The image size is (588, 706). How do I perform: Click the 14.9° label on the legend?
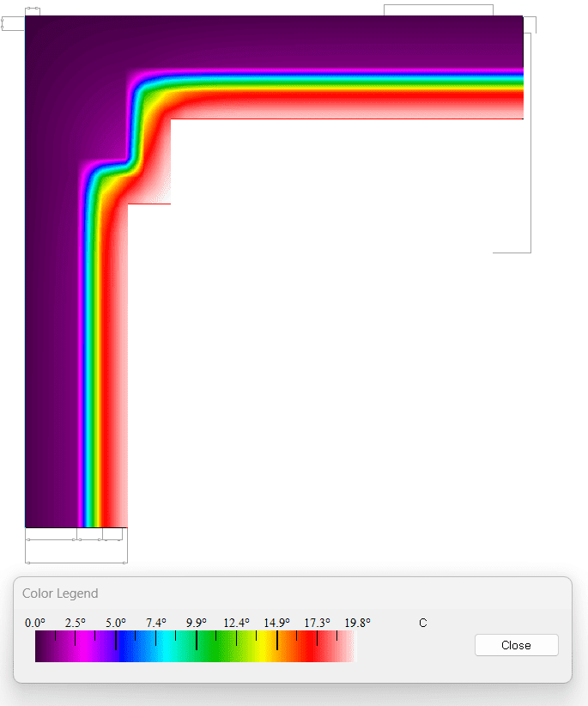tap(276, 623)
